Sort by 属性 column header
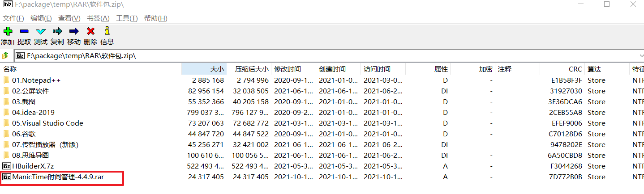644x194 pixels. 441,69
